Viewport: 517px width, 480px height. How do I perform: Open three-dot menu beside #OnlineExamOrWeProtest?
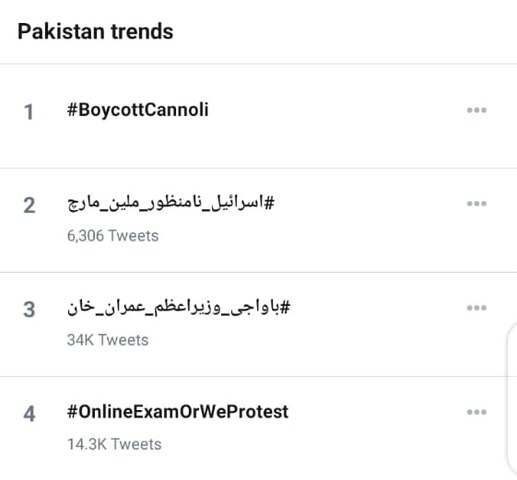(x=477, y=412)
